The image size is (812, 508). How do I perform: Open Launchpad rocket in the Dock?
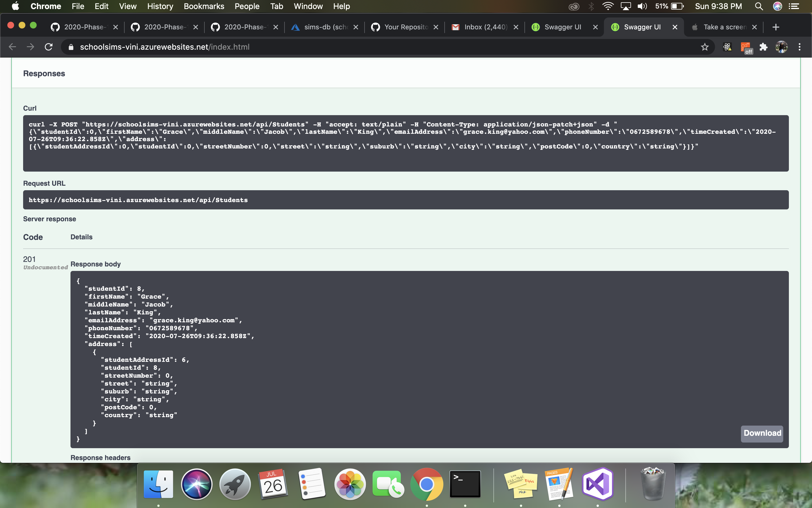click(235, 484)
